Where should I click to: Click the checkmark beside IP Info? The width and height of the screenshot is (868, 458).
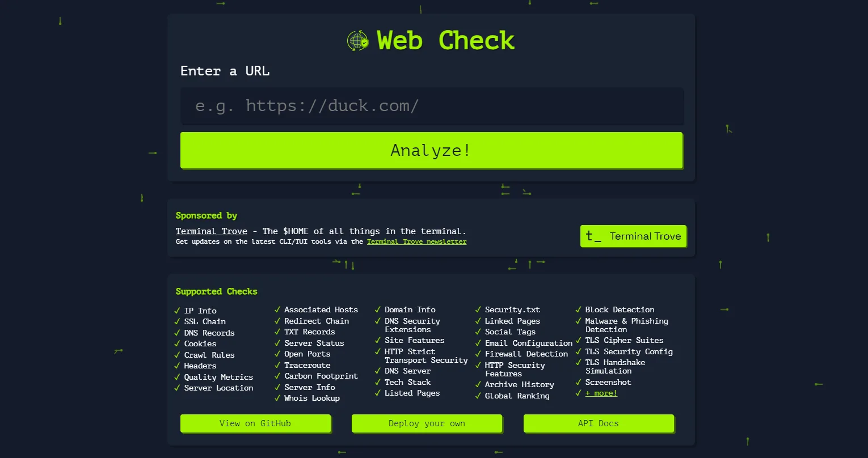tap(177, 311)
